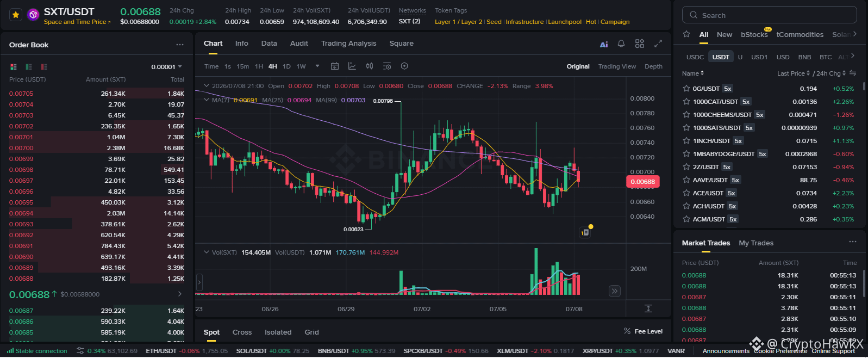Show buy orders only view
The width and height of the screenshot is (868, 358).
click(29, 67)
